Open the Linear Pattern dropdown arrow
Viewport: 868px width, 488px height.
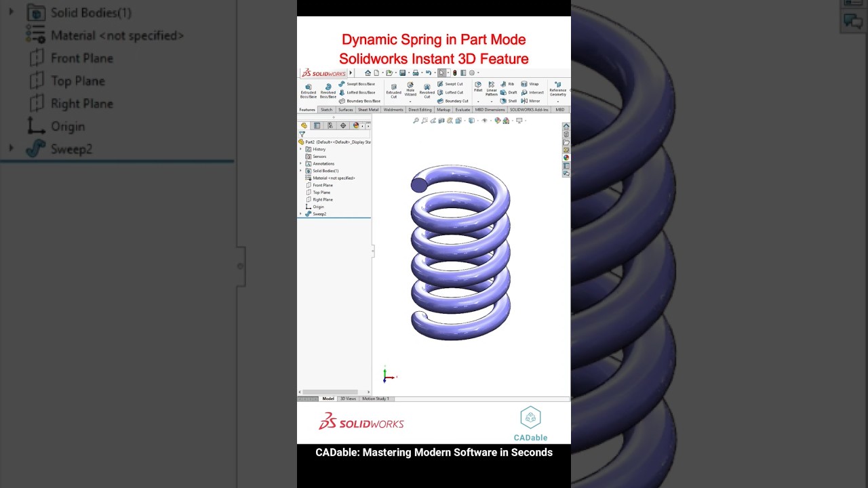click(492, 102)
